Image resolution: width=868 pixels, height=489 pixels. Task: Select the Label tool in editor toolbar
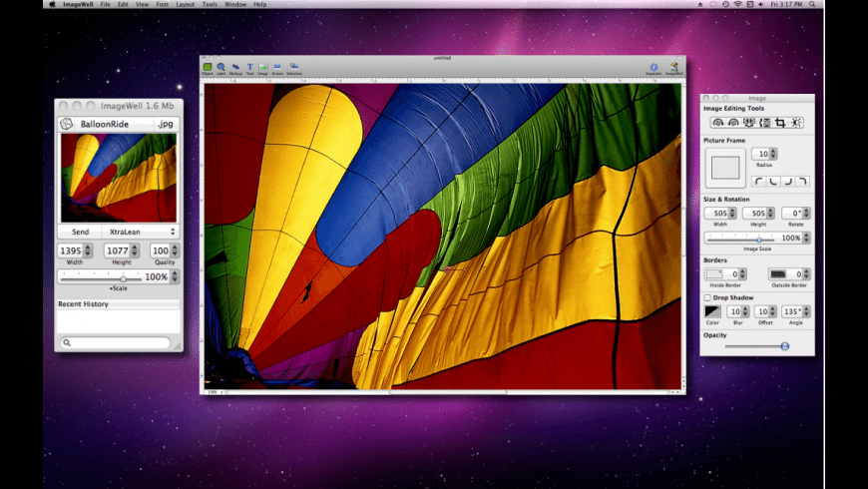220,67
